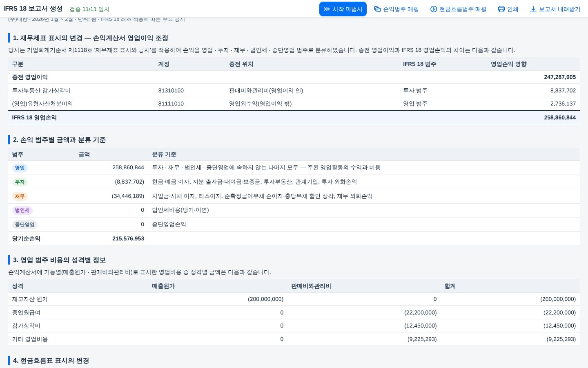Click the blue 영업 category badge
Image resolution: width=588 pixels, height=368 pixels.
coord(20,168)
